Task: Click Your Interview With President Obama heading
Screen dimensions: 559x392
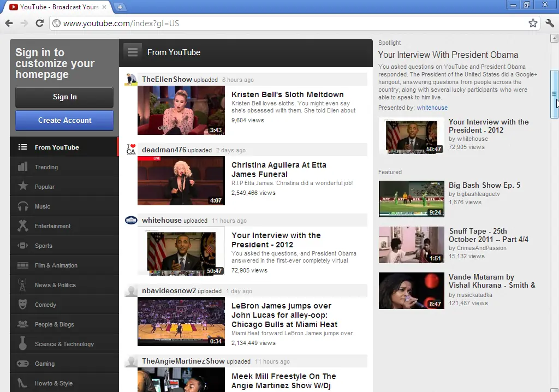Action: (448, 55)
